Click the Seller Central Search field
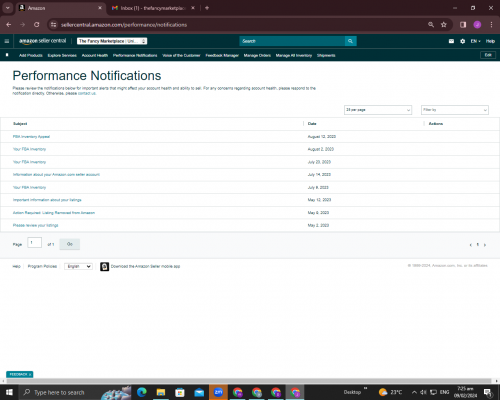 coord(292,41)
